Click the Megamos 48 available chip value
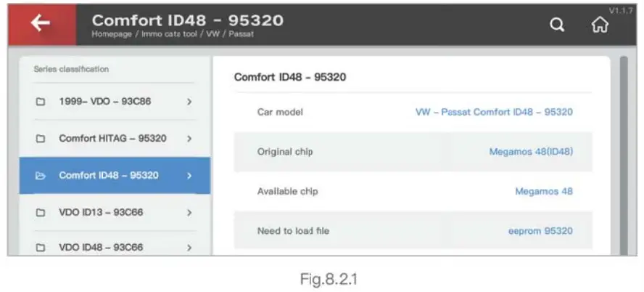The width and height of the screenshot is (644, 292). coord(543,192)
